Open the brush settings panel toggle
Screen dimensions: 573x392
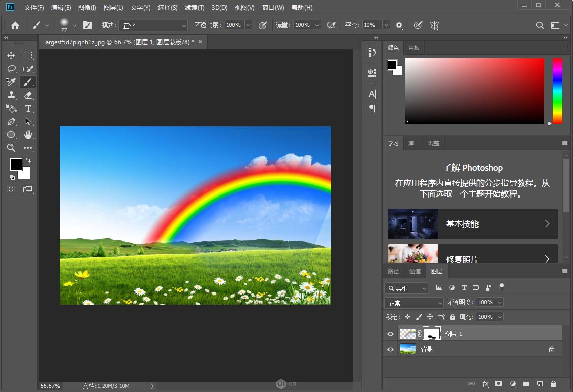tap(88, 25)
